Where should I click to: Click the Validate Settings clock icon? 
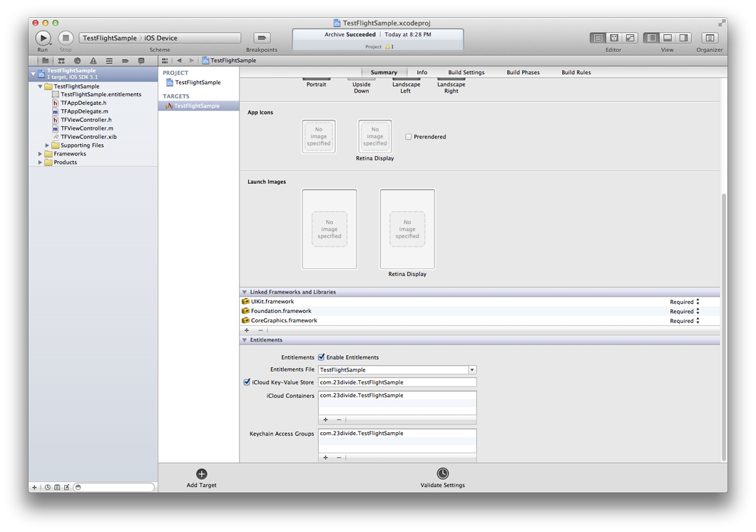(x=443, y=474)
